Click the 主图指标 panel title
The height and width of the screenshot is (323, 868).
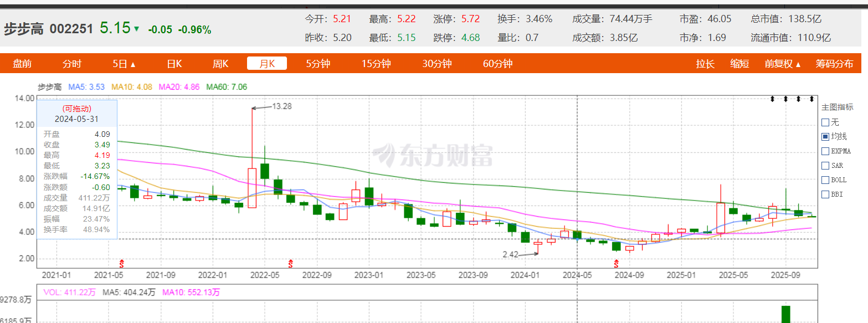tap(838, 107)
